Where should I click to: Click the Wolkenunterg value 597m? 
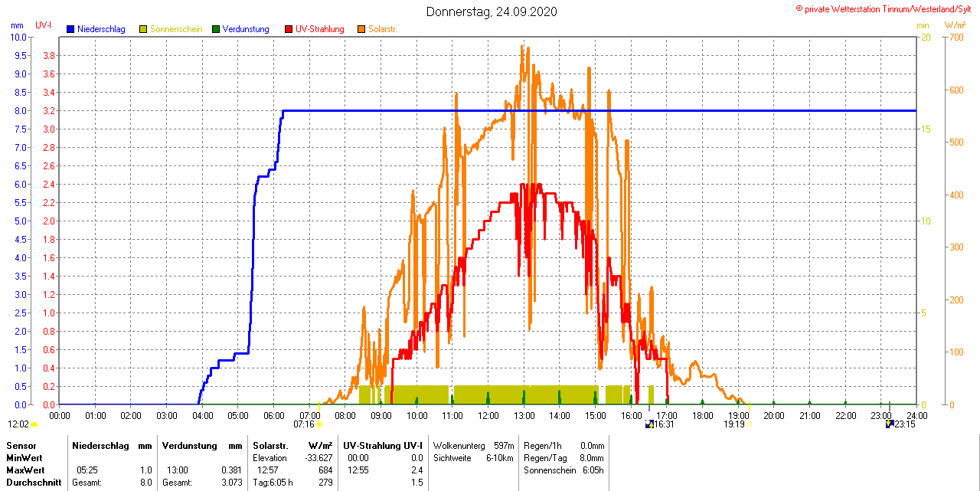click(504, 445)
